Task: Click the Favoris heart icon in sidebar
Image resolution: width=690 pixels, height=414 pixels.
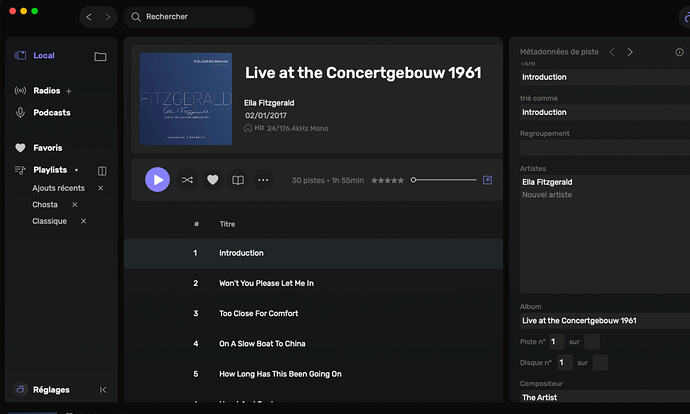Action: point(20,148)
